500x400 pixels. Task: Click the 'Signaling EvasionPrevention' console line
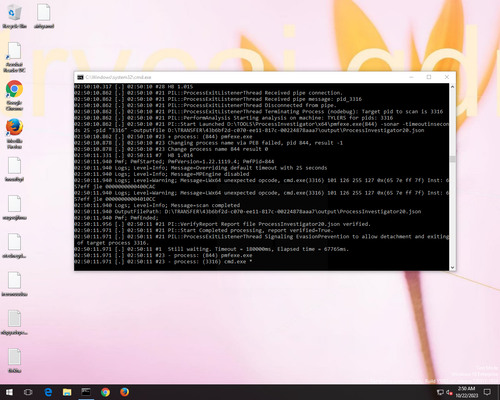pos(261,240)
